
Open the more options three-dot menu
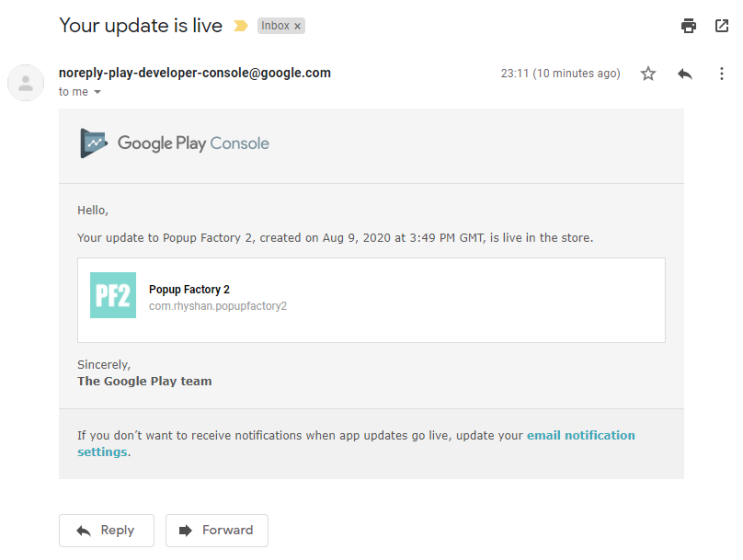pyautogui.click(x=721, y=73)
